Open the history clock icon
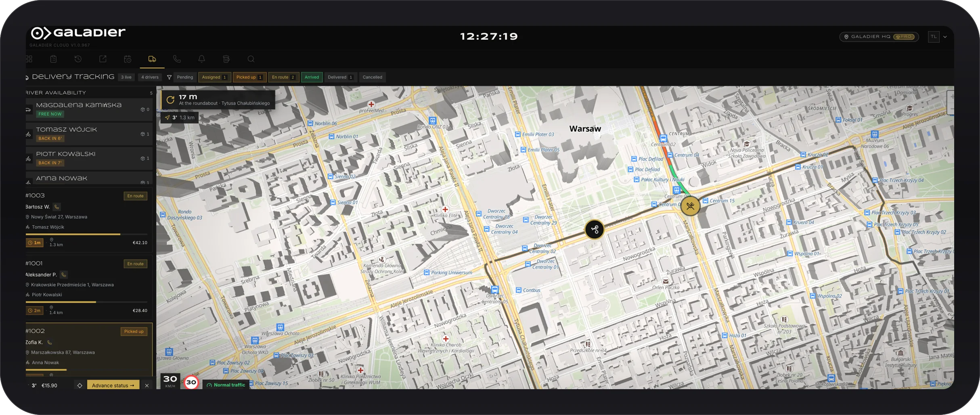The image size is (980, 415). tap(78, 59)
